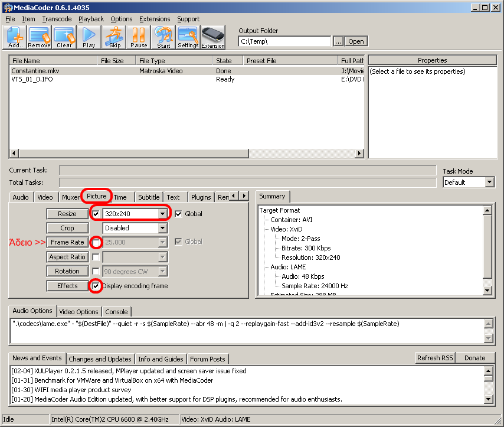Browse for output folder with ... button
504x427 pixels.
[x=338, y=41]
